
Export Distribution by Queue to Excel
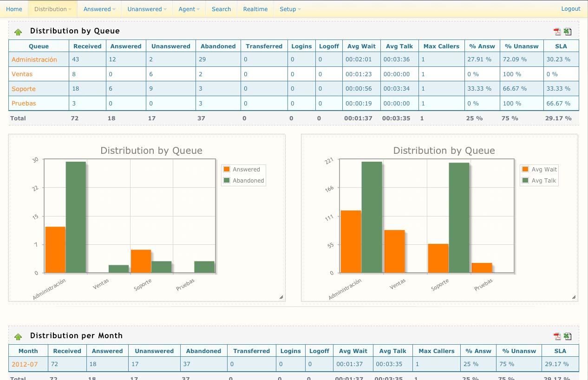pos(567,32)
